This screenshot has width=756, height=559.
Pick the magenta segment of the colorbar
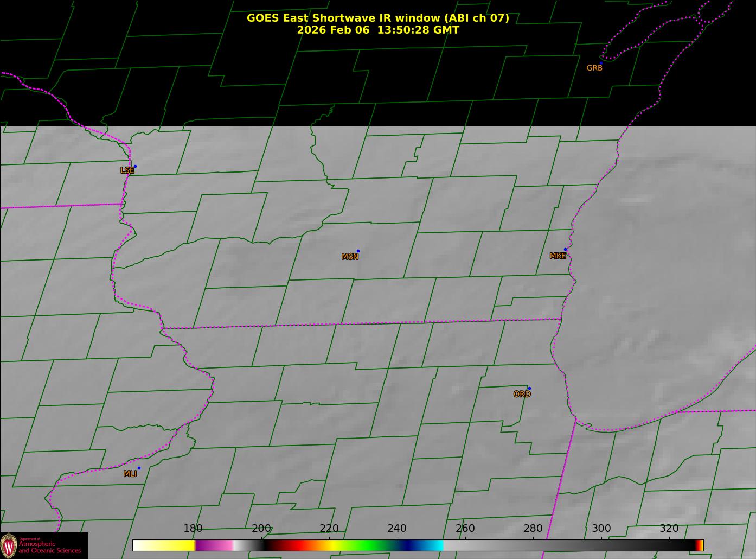coord(214,545)
